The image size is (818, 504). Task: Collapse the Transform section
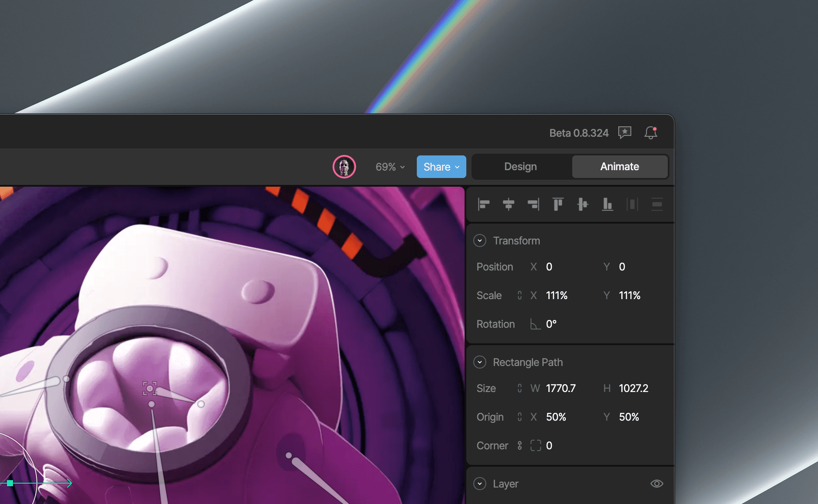(x=480, y=240)
